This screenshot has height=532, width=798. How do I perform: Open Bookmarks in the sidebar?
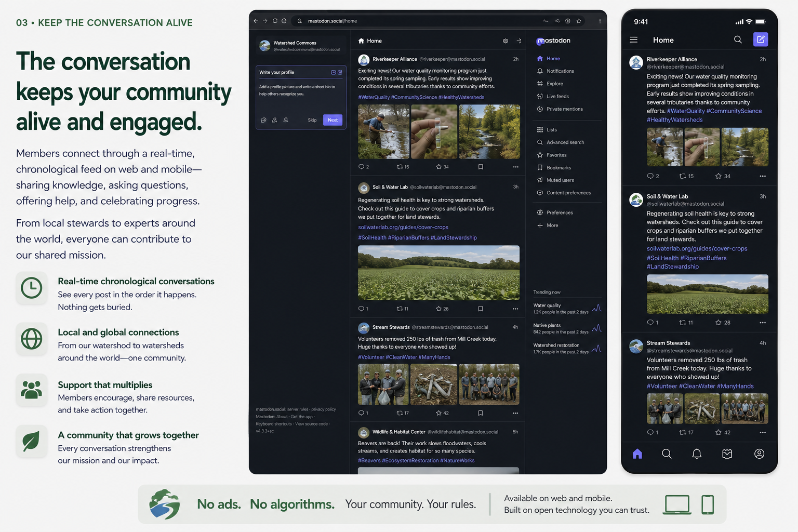click(x=554, y=168)
